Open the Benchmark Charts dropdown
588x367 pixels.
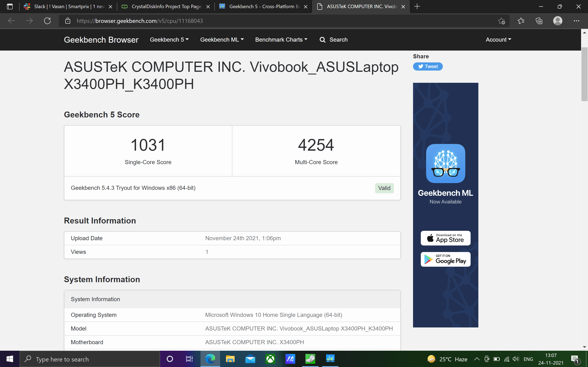click(x=281, y=40)
